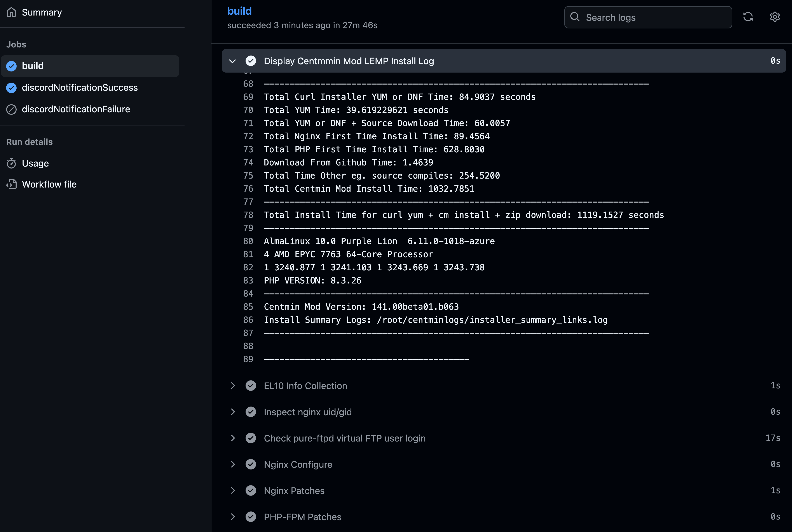792x532 pixels.
Task: Click check icon of Nginx Configure step
Action: pos(251,464)
